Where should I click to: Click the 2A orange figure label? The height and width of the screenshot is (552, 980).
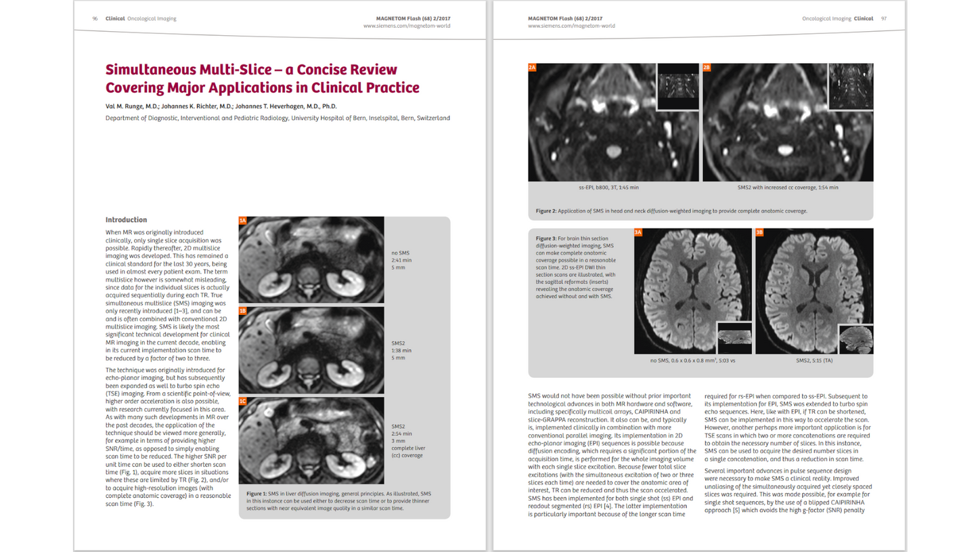pos(532,67)
